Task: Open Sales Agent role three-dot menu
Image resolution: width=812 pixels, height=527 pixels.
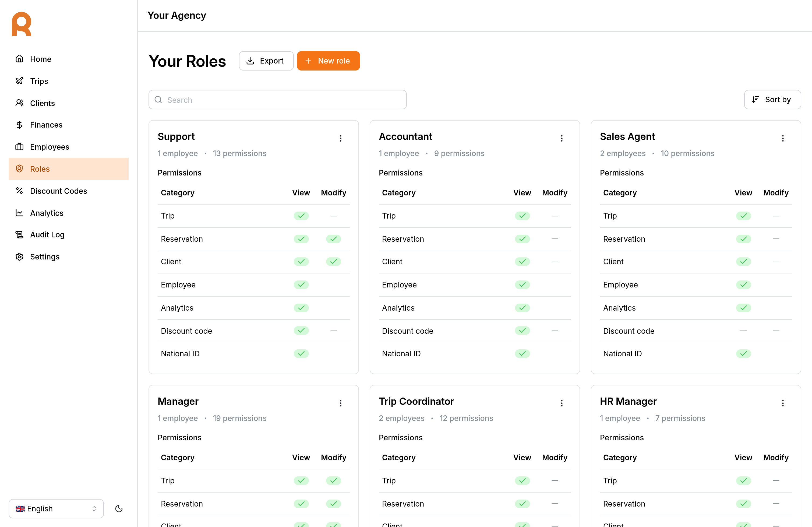Action: click(783, 138)
